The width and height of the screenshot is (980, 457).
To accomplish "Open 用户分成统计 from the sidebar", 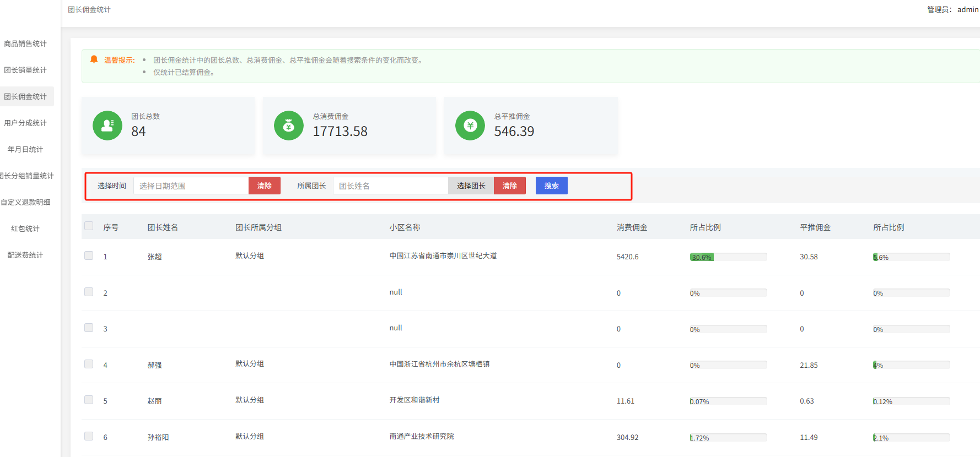I will click(25, 123).
